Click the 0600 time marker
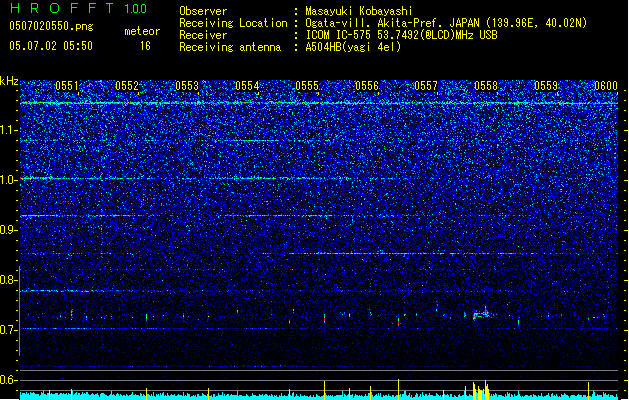 tap(606, 86)
